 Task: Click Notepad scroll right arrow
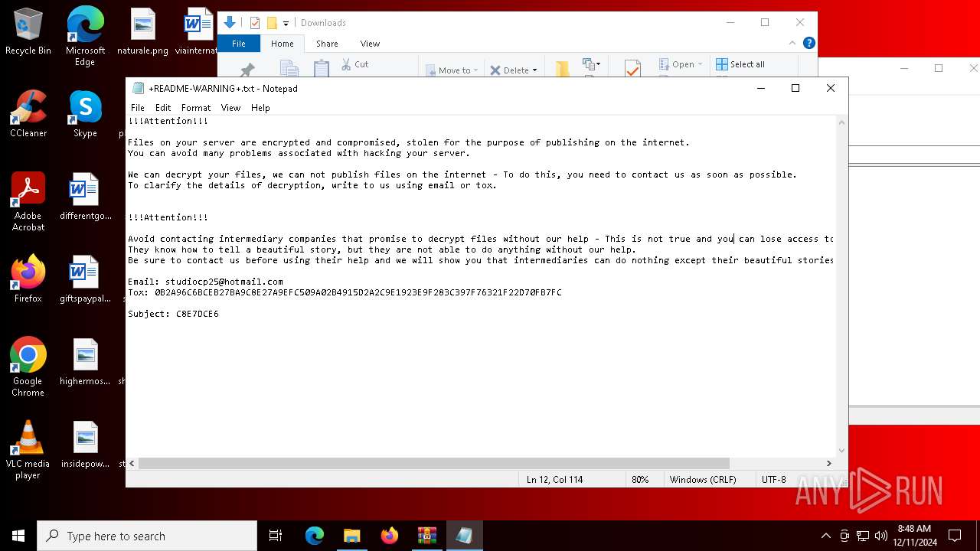click(828, 463)
